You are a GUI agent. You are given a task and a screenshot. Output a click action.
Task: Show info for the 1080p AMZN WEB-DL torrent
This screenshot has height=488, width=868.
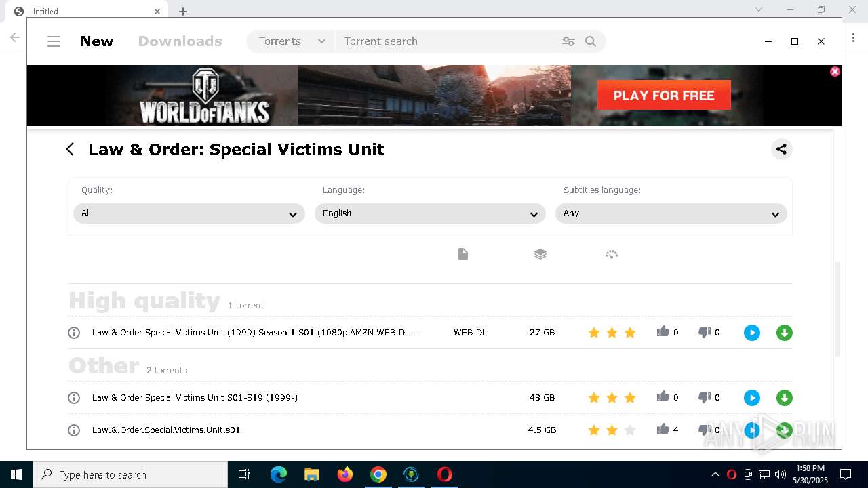74,333
